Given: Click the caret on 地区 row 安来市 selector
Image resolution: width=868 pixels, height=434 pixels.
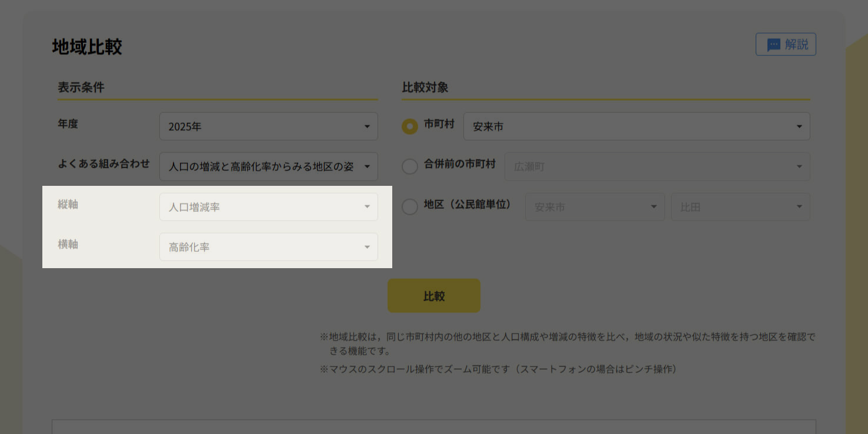Looking at the screenshot, I should pyautogui.click(x=653, y=207).
